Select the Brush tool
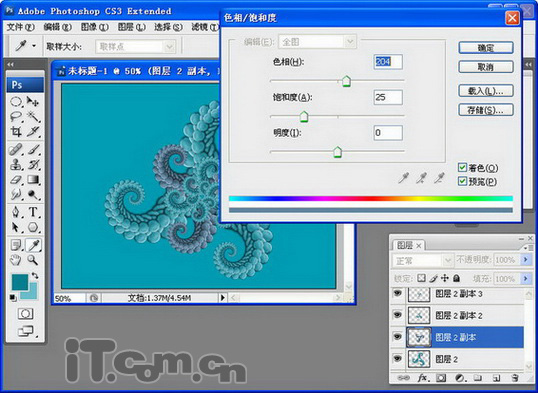 [x=33, y=150]
